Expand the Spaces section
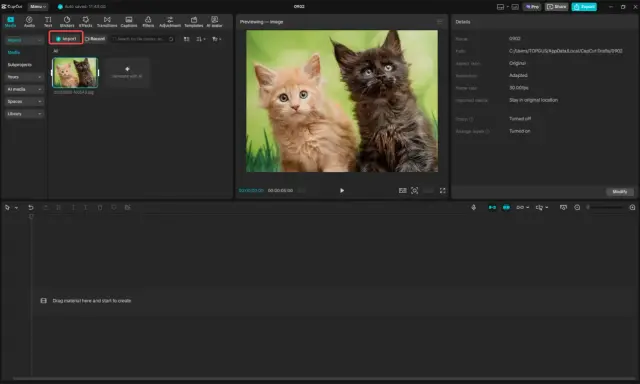This screenshot has height=384, width=640. click(24, 101)
